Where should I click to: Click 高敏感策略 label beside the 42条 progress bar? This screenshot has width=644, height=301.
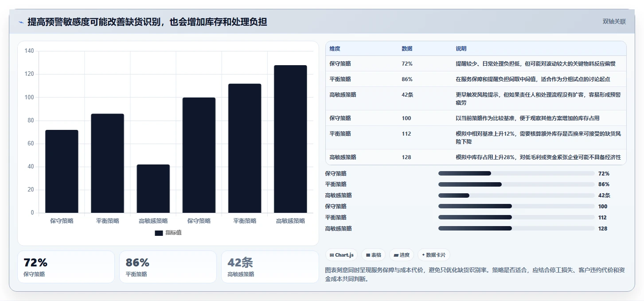click(x=339, y=195)
